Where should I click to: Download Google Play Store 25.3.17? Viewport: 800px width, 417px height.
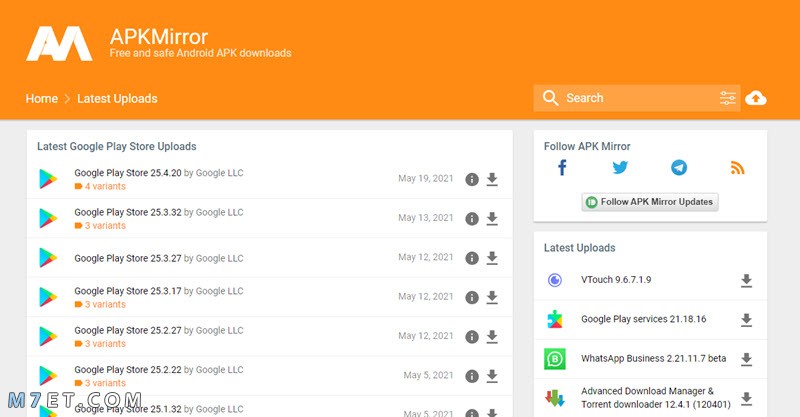pyautogui.click(x=492, y=297)
